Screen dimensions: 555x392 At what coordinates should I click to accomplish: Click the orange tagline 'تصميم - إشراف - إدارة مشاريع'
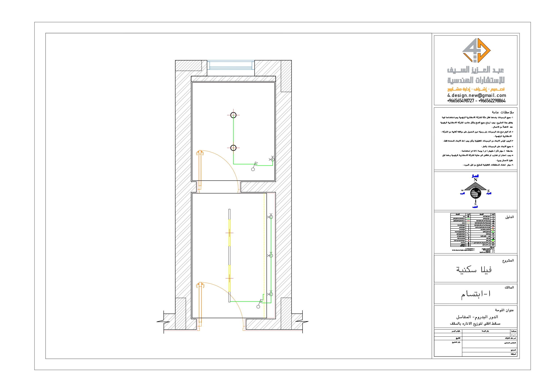click(476, 89)
